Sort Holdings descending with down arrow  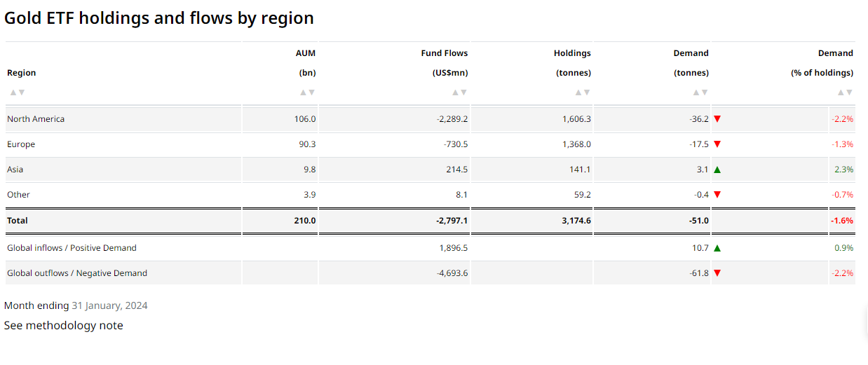pyautogui.click(x=586, y=92)
